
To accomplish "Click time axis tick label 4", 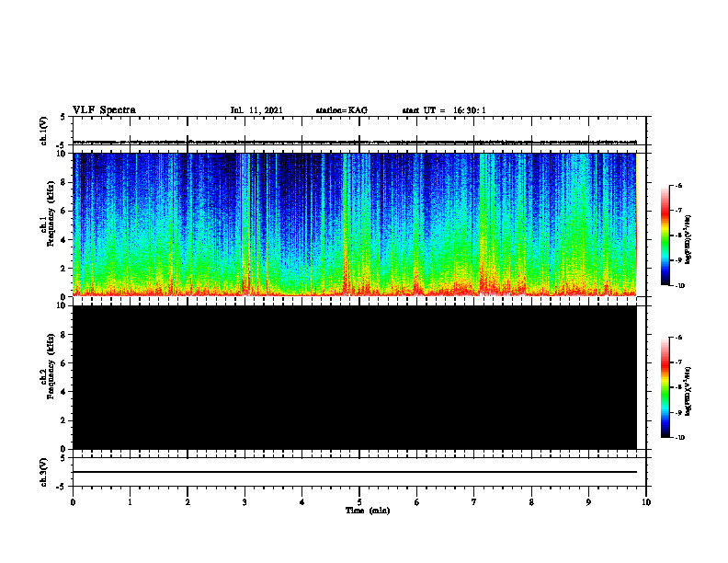I will tap(301, 502).
